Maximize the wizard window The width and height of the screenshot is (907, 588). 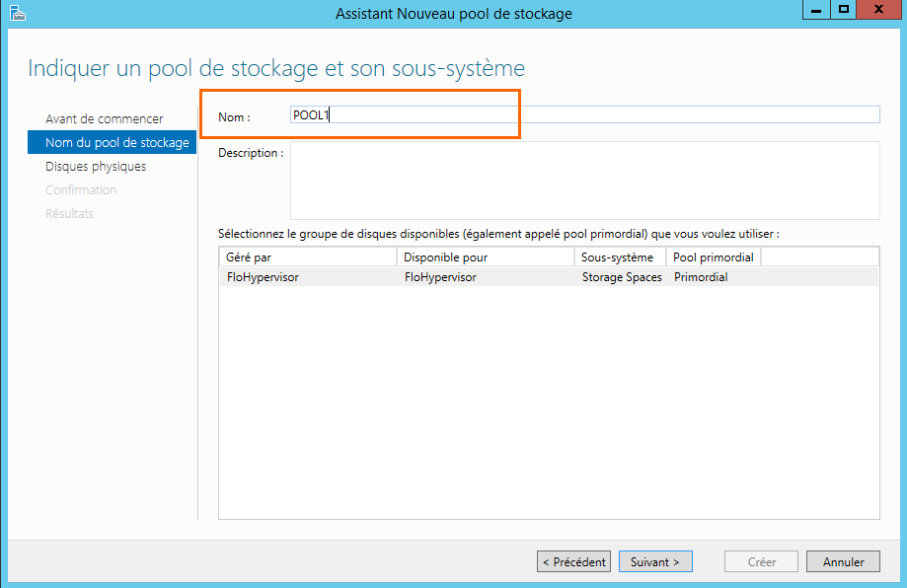click(x=843, y=10)
